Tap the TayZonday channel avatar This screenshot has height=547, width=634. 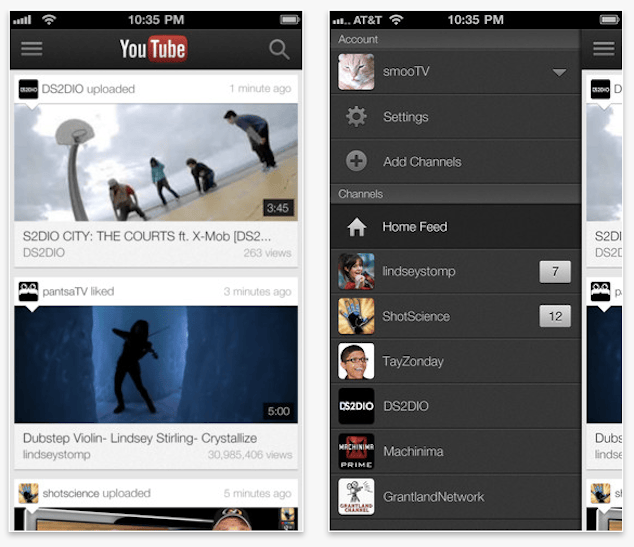click(356, 361)
